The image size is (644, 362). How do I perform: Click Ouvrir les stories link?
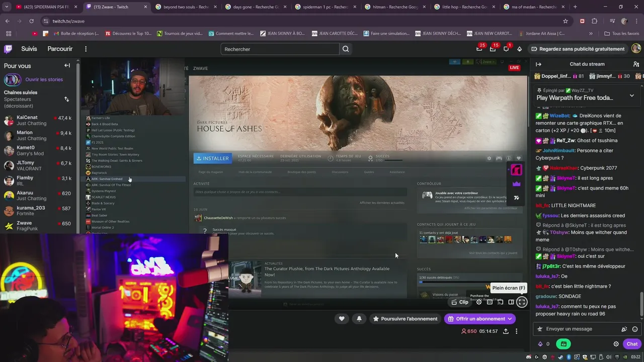click(44, 79)
